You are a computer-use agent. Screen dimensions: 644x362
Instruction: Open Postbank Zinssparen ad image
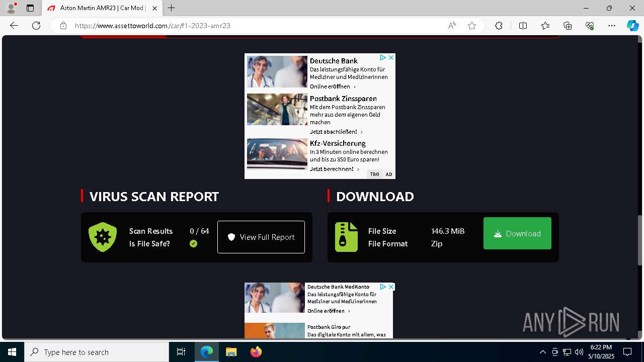(277, 109)
